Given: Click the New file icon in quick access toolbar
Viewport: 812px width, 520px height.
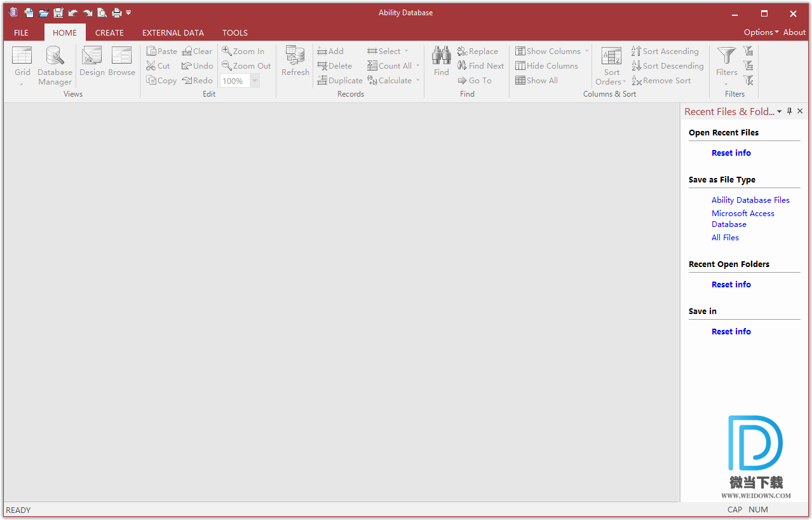Looking at the screenshot, I should 29,13.
